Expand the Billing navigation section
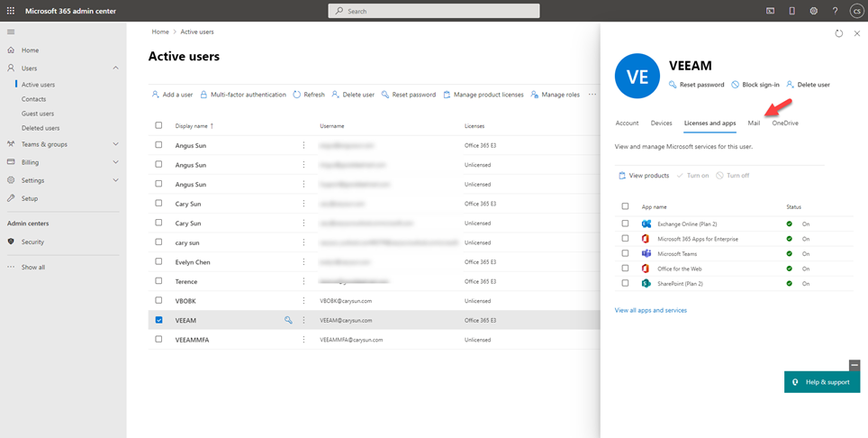The image size is (868, 438). click(115, 162)
